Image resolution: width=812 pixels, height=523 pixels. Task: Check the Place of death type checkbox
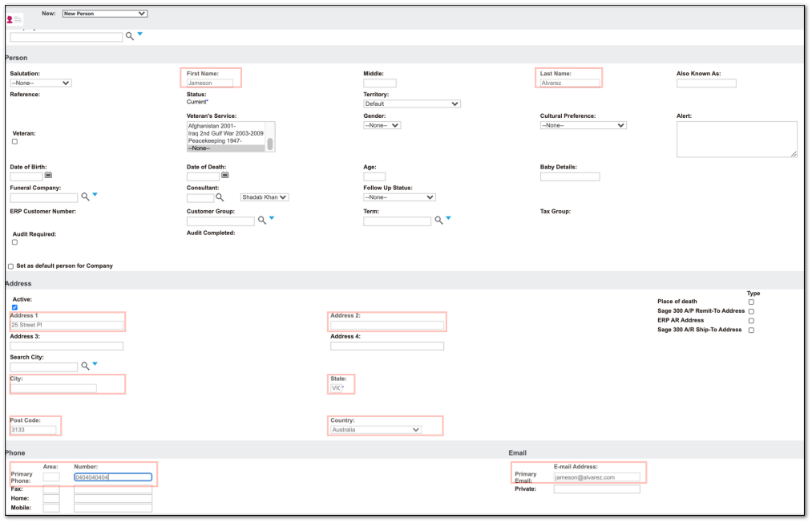click(751, 302)
